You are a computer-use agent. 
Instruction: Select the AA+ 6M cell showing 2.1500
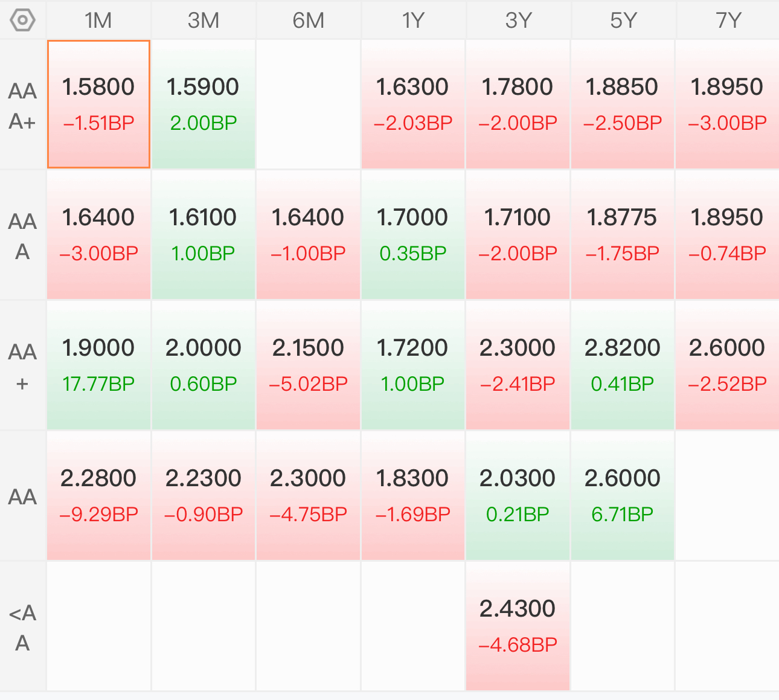pos(309,365)
